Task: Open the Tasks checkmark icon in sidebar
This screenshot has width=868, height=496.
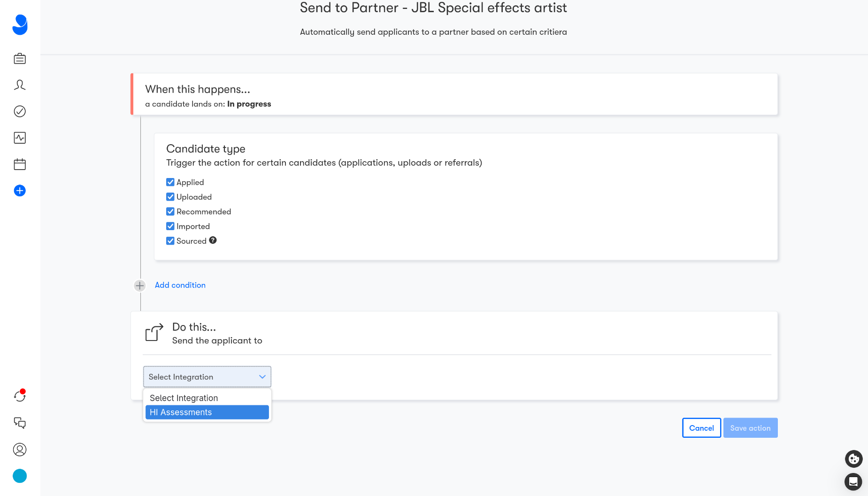Action: point(20,111)
